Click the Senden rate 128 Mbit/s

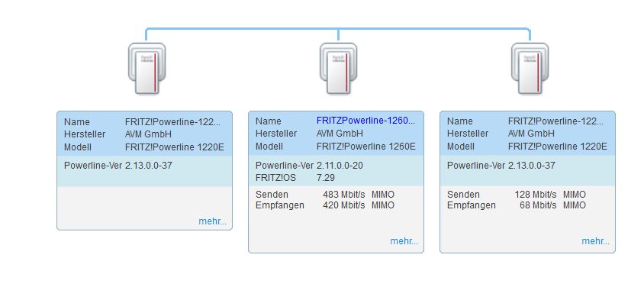536,194
